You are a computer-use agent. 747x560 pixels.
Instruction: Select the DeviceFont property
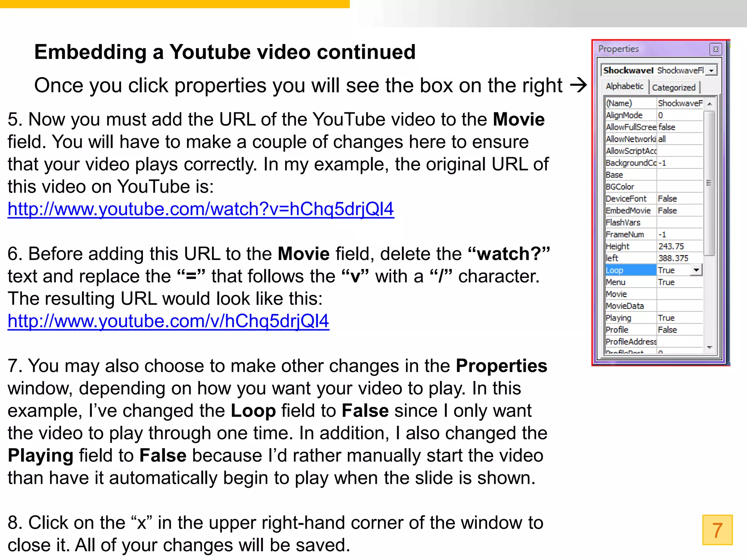coord(631,198)
